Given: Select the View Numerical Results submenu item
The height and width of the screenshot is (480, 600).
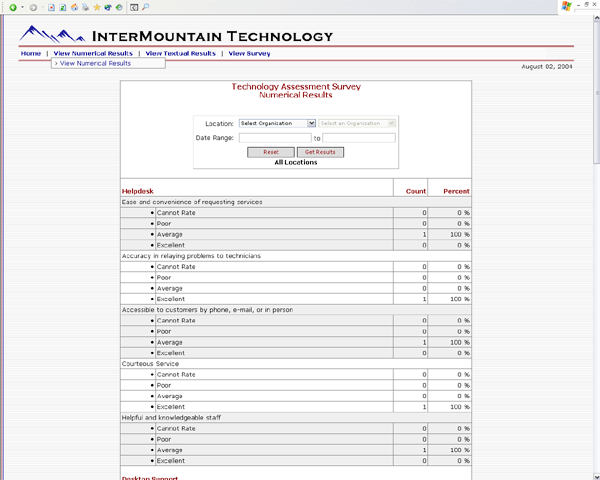Looking at the screenshot, I should 108,64.
